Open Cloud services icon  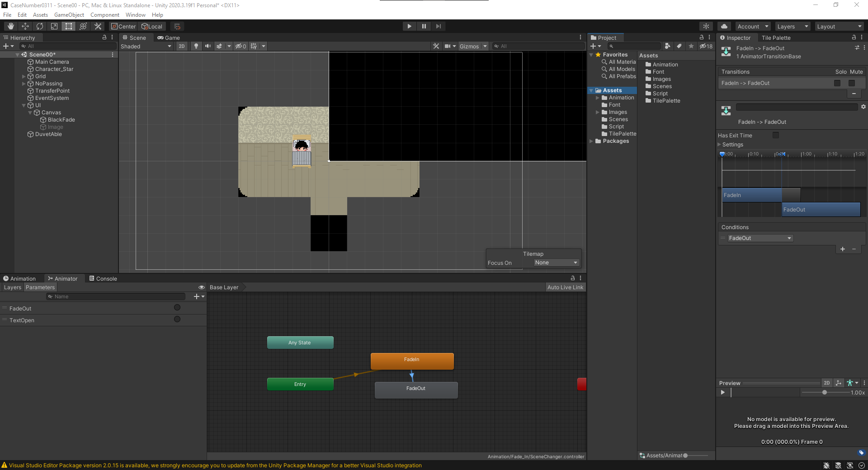click(x=724, y=26)
